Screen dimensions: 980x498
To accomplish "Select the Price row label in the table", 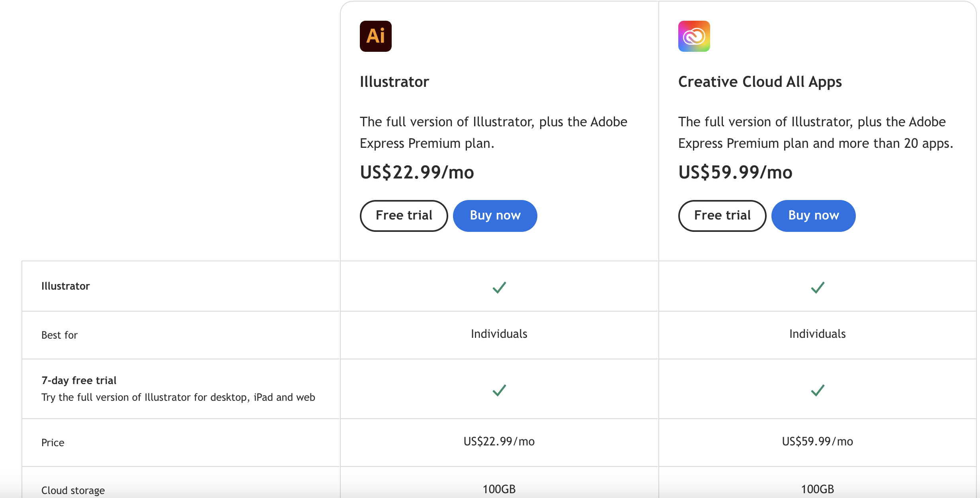I will (53, 443).
